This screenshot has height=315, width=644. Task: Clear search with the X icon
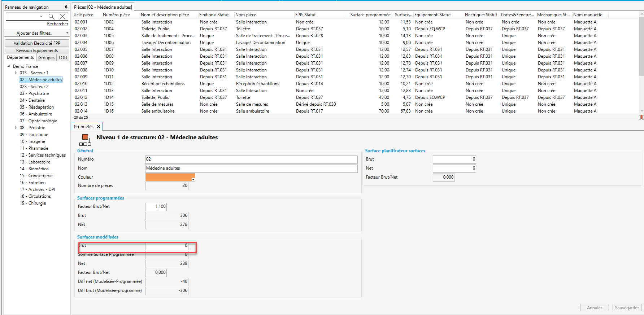[63, 16]
